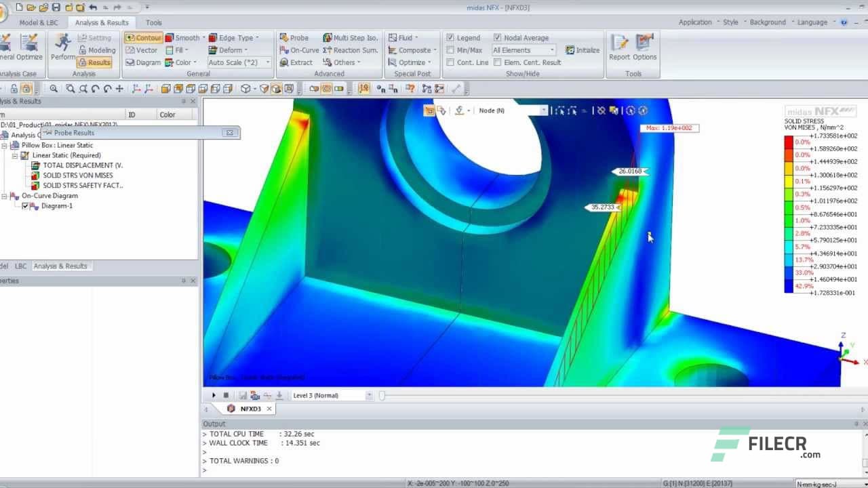Open the Background menu in top bar
868x488 pixels.
[x=767, y=22]
